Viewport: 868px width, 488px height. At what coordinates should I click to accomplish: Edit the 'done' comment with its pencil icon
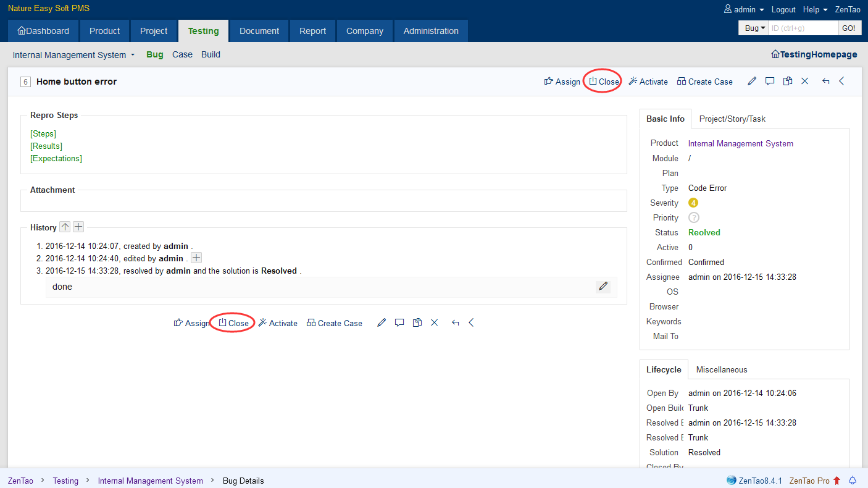(x=603, y=287)
